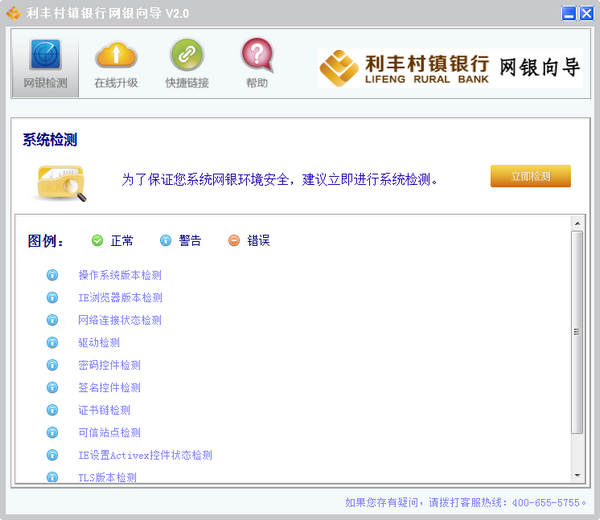Open the 快捷链接 green link icon
Image resolution: width=600 pixels, height=520 pixels.
187,54
